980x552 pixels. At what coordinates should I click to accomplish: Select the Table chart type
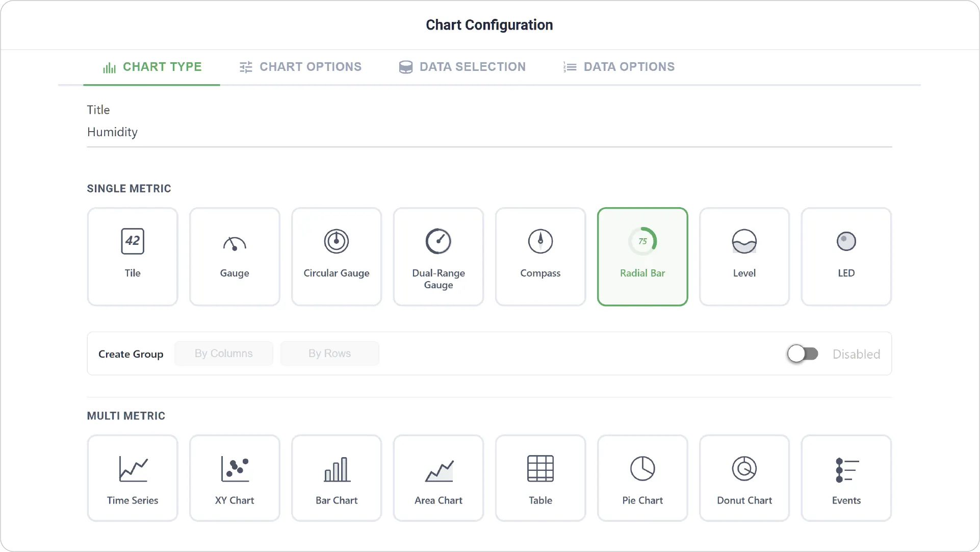540,478
